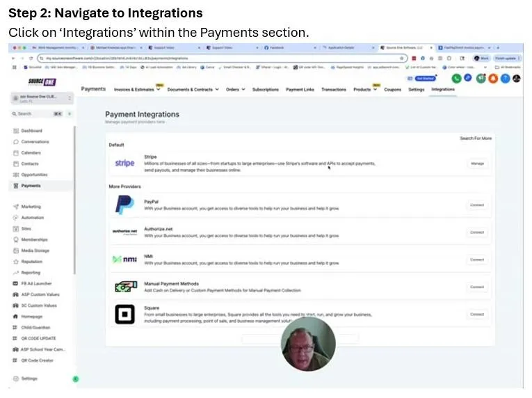
Task: Connect the NMI provider
Action: pyautogui.click(x=477, y=260)
